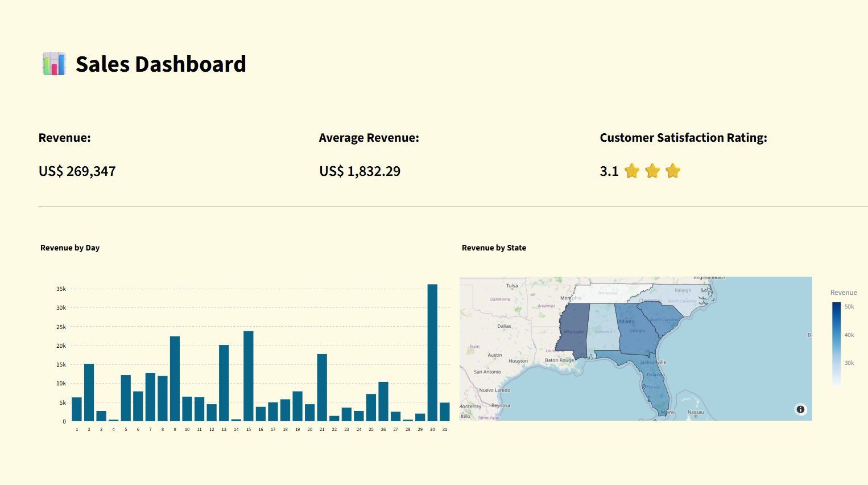Click Georgia state on the map
This screenshot has width=868, height=485.
pos(637,330)
